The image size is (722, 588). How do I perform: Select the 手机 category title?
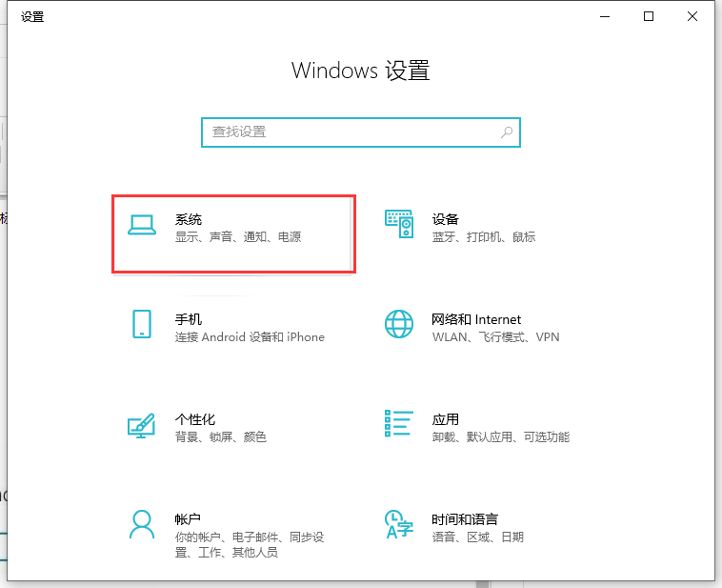coord(189,319)
